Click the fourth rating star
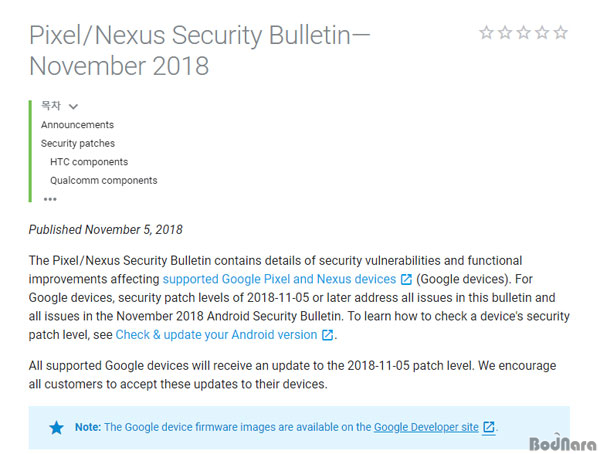Viewport: 600px width, 454px height. pos(542,33)
